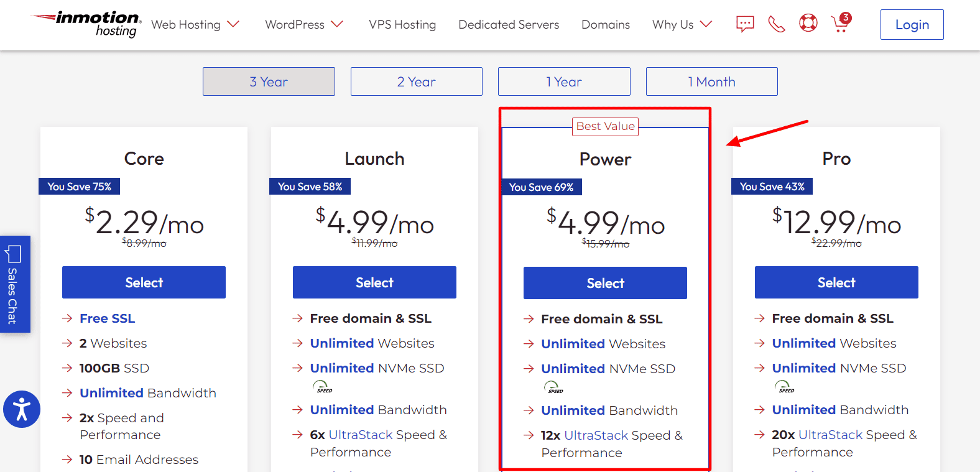Click the speed gauge icon in Launch plan

pyautogui.click(x=323, y=387)
